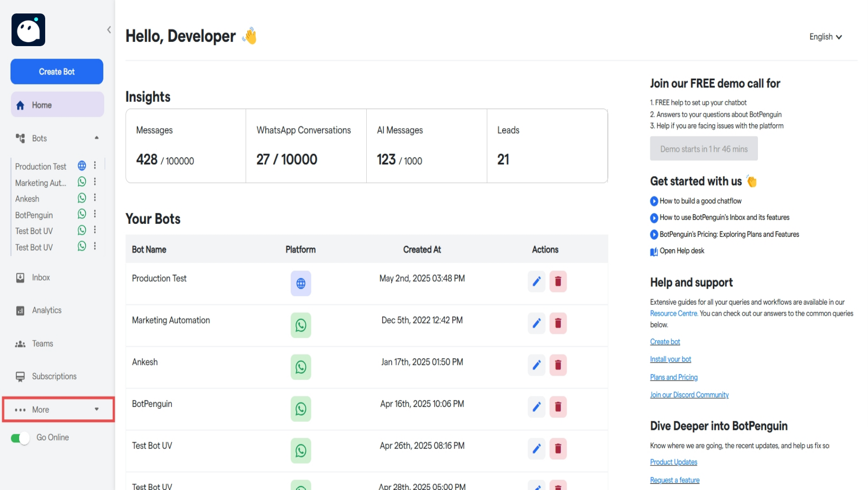
Task: Open the English language dropdown
Action: [x=825, y=37]
